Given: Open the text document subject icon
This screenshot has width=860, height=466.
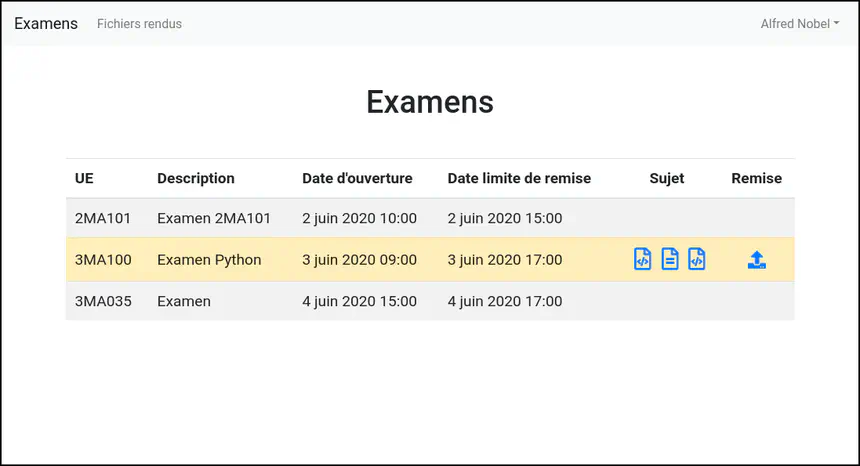Looking at the screenshot, I should [670, 260].
